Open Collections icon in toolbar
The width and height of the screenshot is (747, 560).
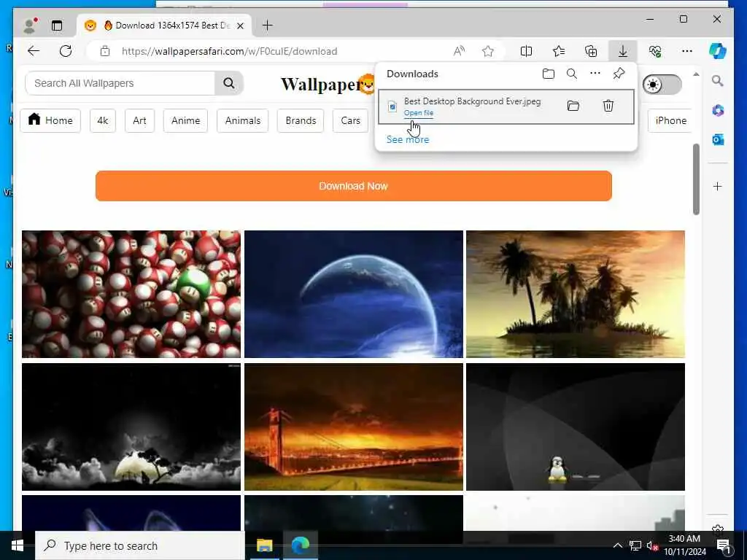pyautogui.click(x=591, y=51)
